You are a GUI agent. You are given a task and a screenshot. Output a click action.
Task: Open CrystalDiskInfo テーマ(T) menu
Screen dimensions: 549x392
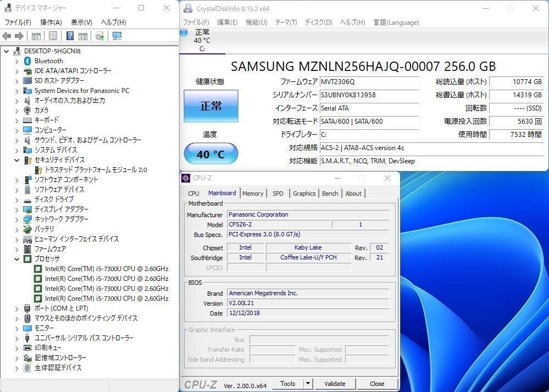coord(286,23)
